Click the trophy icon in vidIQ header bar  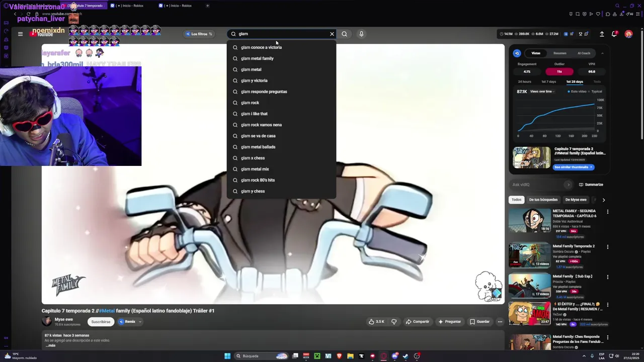pos(581,34)
